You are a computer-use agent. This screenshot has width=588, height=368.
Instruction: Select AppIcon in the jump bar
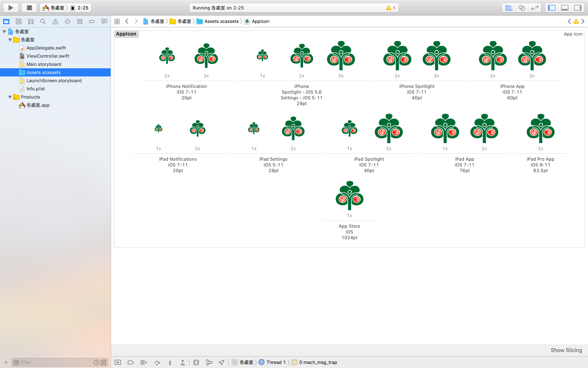260,21
